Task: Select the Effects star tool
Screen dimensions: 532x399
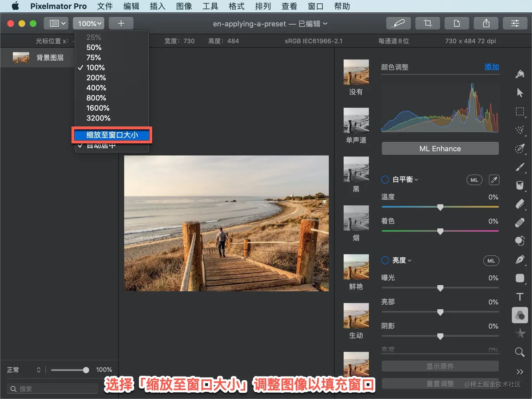Action: coord(520,333)
